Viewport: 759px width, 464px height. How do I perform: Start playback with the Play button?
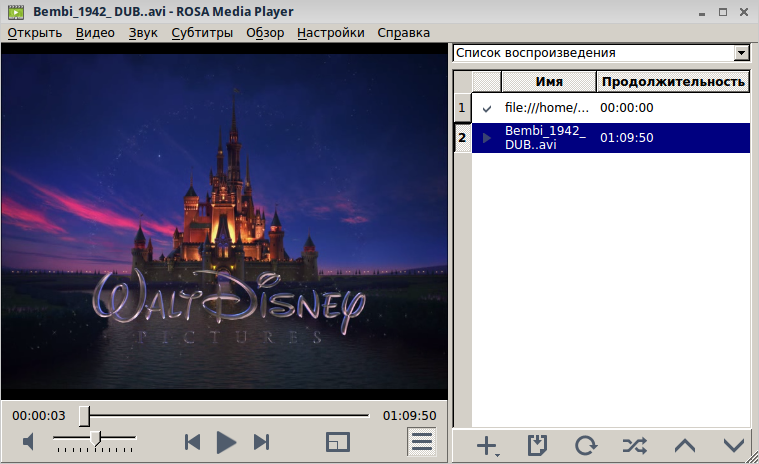(226, 442)
